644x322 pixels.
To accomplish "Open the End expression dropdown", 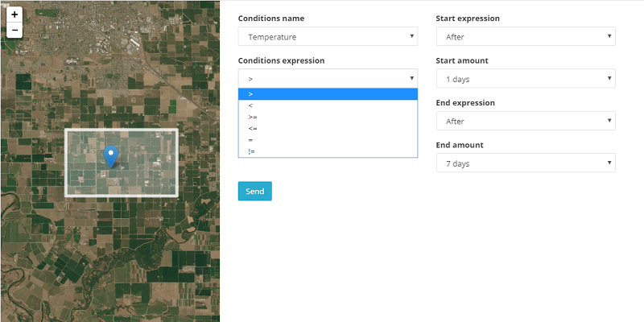I will point(525,122).
